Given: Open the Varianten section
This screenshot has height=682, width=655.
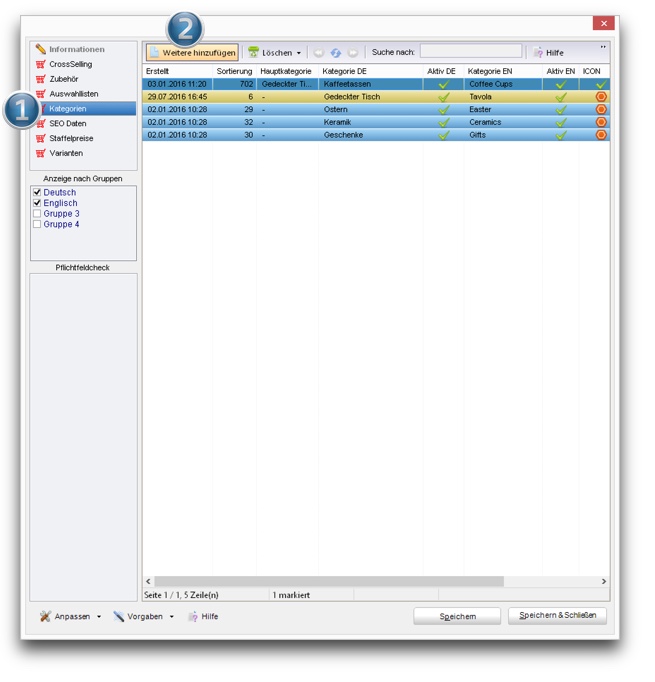Looking at the screenshot, I should coord(66,153).
